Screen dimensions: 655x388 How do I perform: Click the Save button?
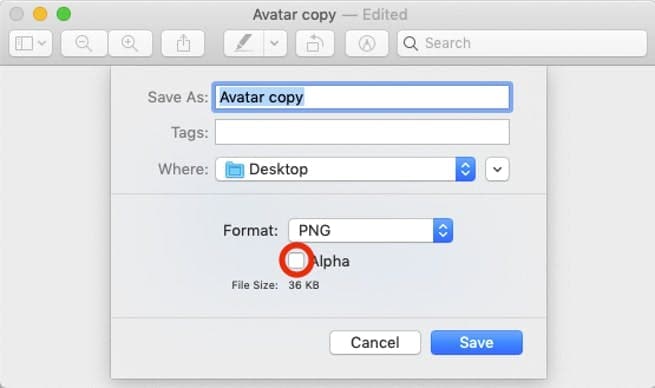point(477,342)
